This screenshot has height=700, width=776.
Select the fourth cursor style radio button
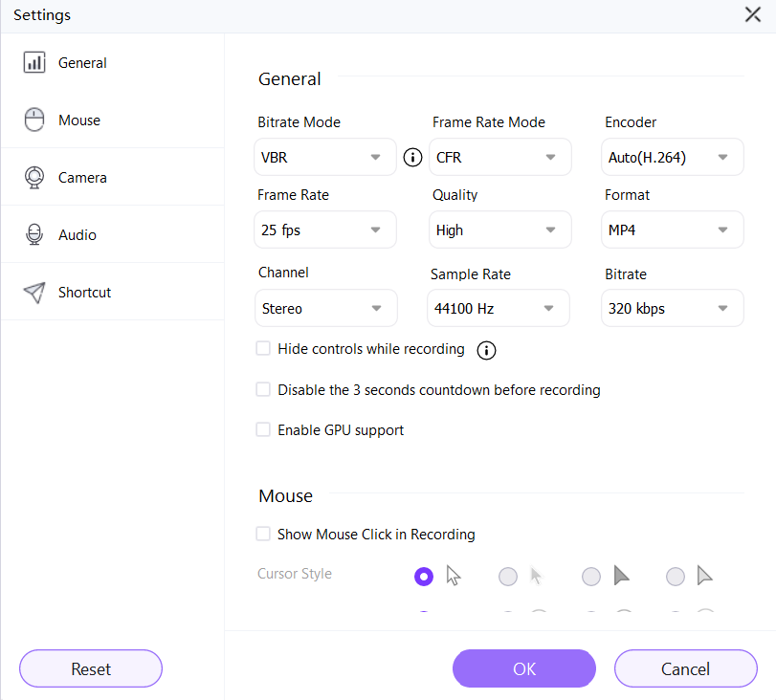675,577
